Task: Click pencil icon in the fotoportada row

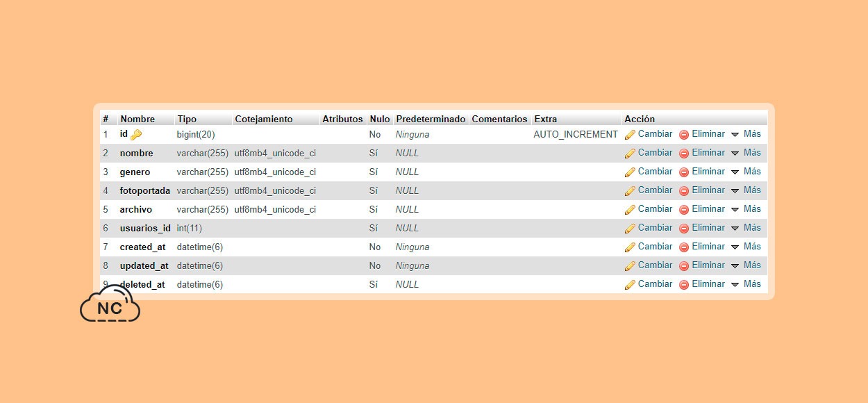Action: [x=630, y=191]
